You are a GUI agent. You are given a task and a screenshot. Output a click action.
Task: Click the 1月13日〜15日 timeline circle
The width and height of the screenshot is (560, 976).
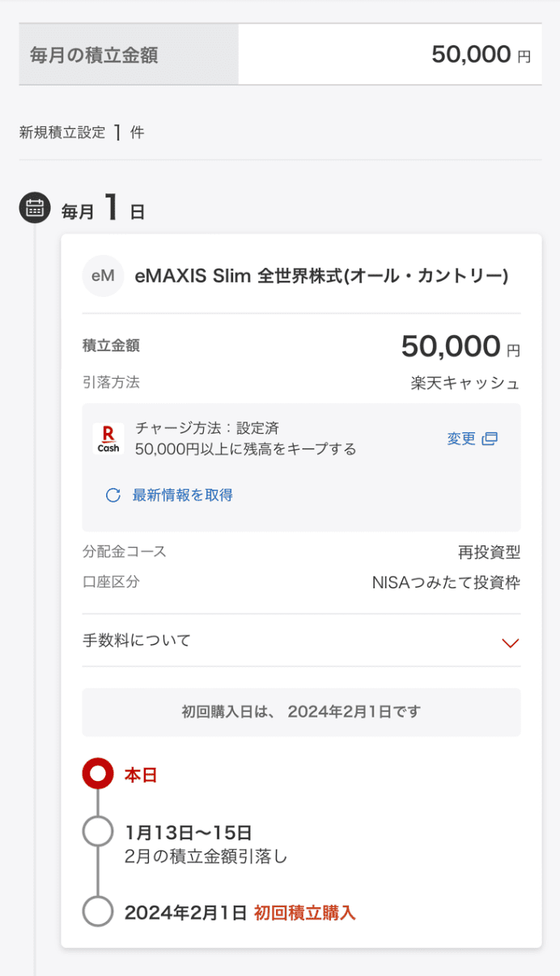[98, 830]
